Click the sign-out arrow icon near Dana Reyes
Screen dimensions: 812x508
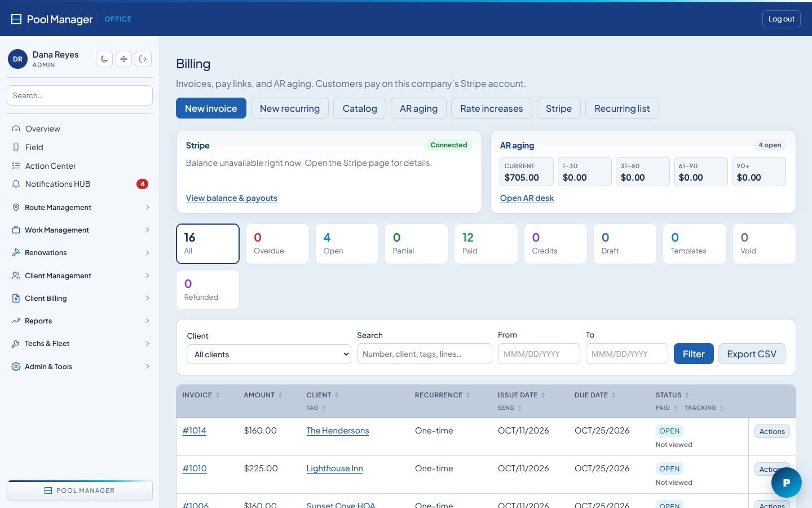[x=143, y=59]
